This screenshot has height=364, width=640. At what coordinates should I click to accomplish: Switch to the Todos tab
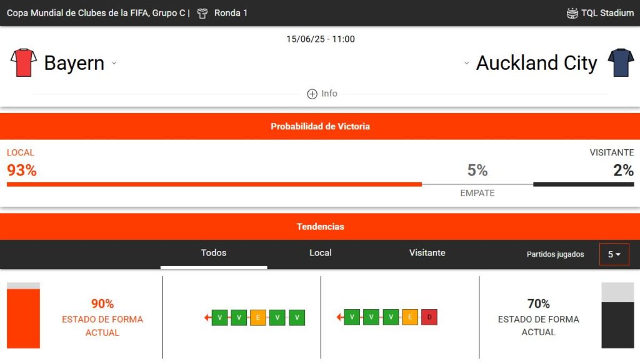[x=214, y=253]
